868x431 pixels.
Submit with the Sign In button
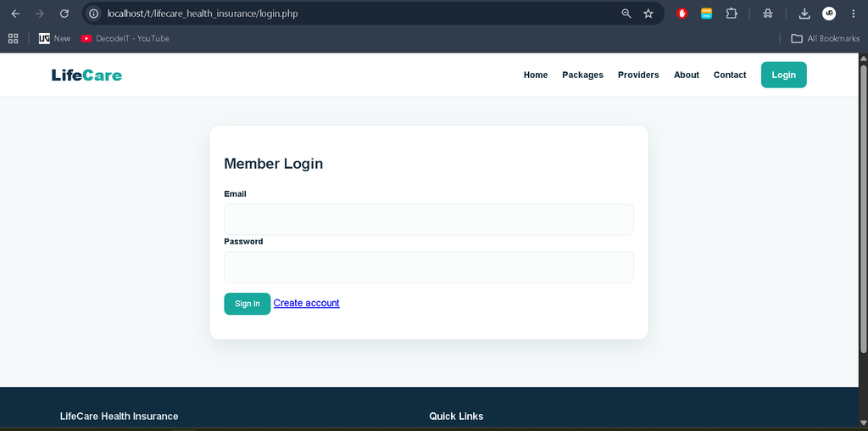tap(247, 304)
